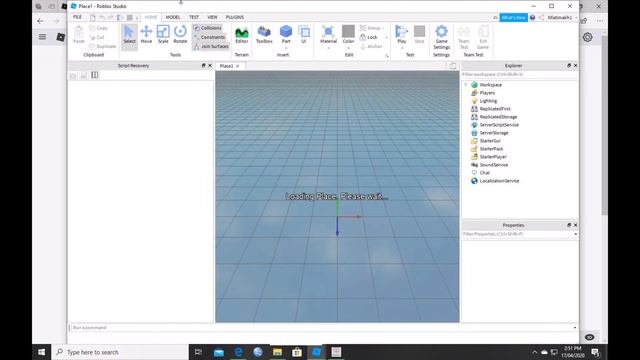
Task: Activate the Rotate tool
Action: pos(180,34)
